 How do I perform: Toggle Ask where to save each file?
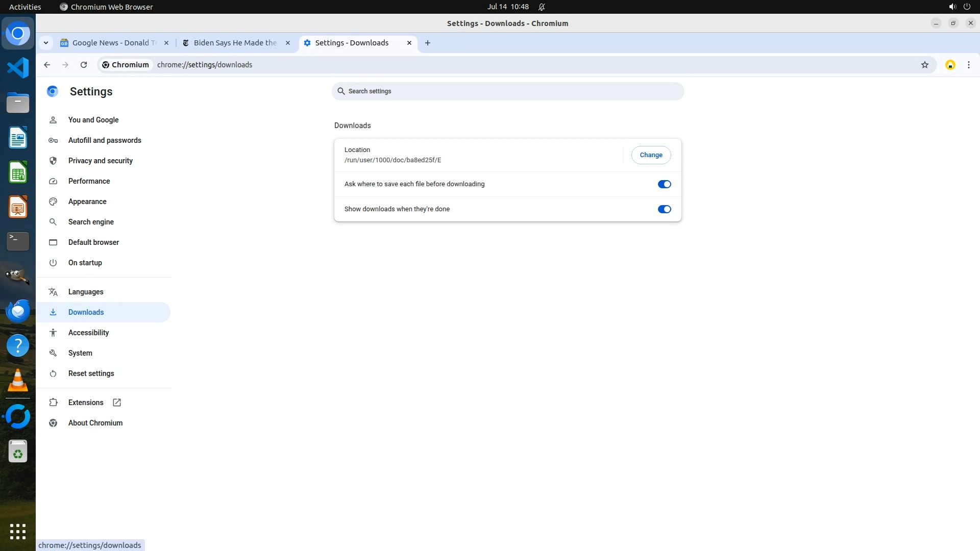pos(664,184)
